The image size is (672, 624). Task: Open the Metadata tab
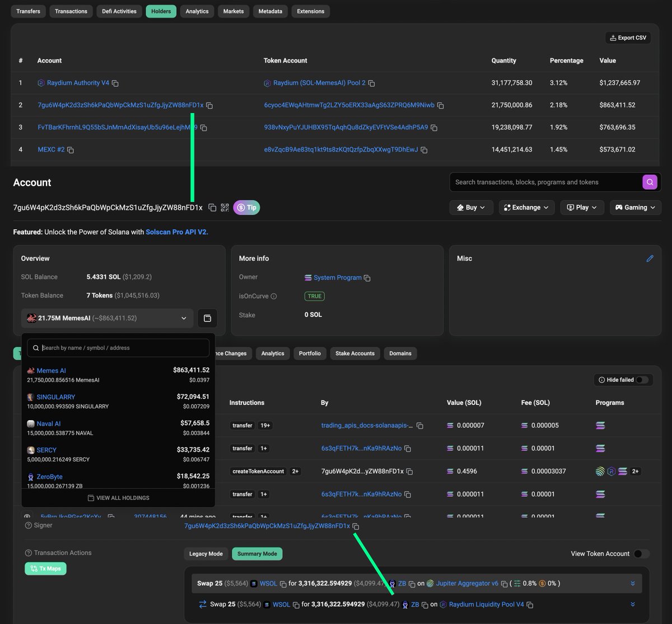[x=270, y=11]
